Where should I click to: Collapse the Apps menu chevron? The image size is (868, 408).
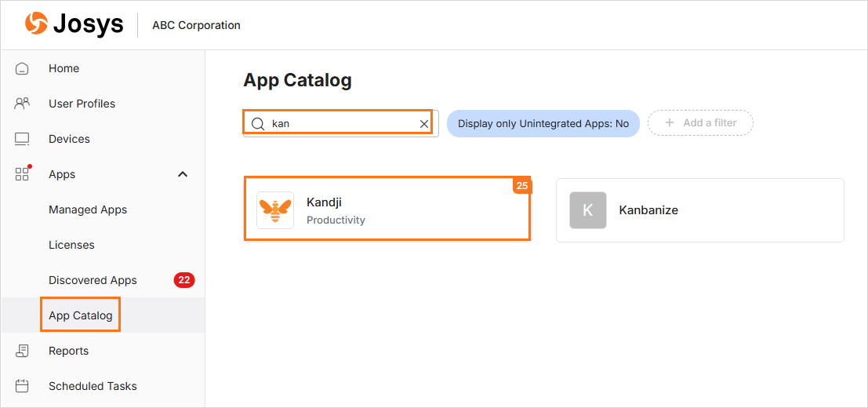182,174
